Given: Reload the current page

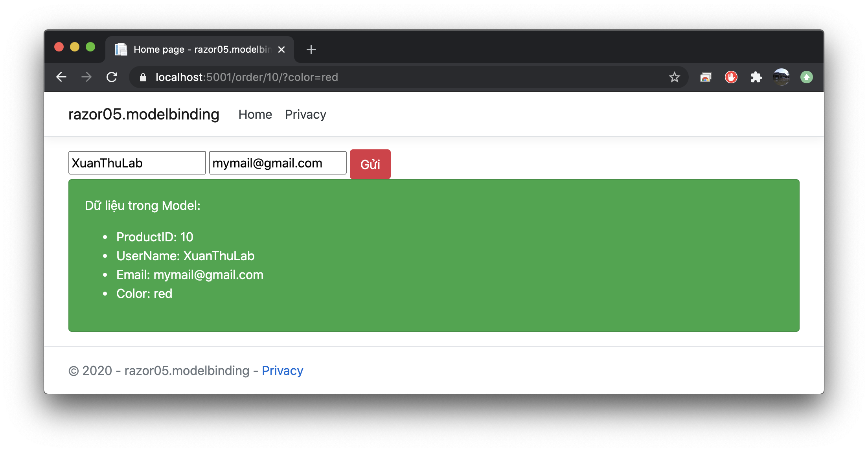Looking at the screenshot, I should tap(112, 77).
